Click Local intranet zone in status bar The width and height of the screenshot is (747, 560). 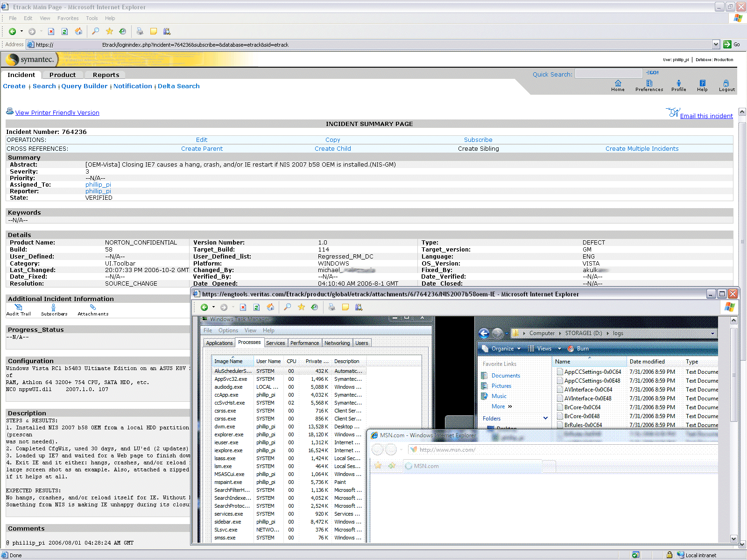(697, 555)
